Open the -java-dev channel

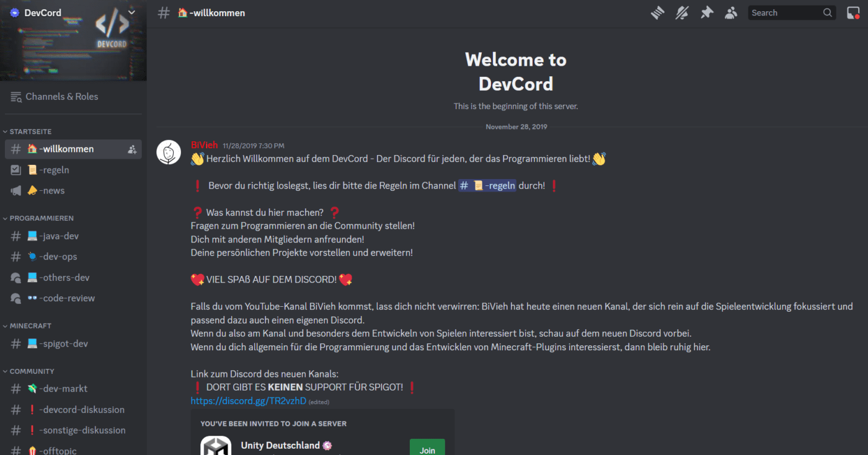click(x=73, y=236)
